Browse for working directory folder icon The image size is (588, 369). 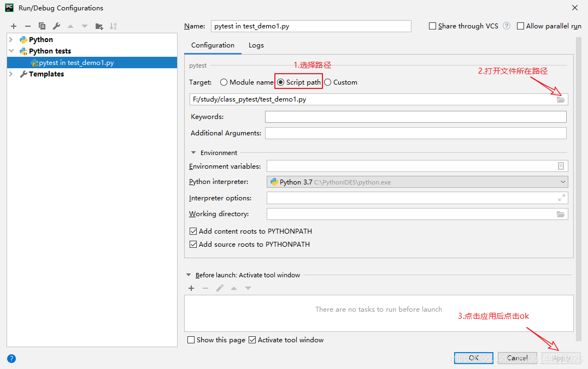tap(561, 214)
